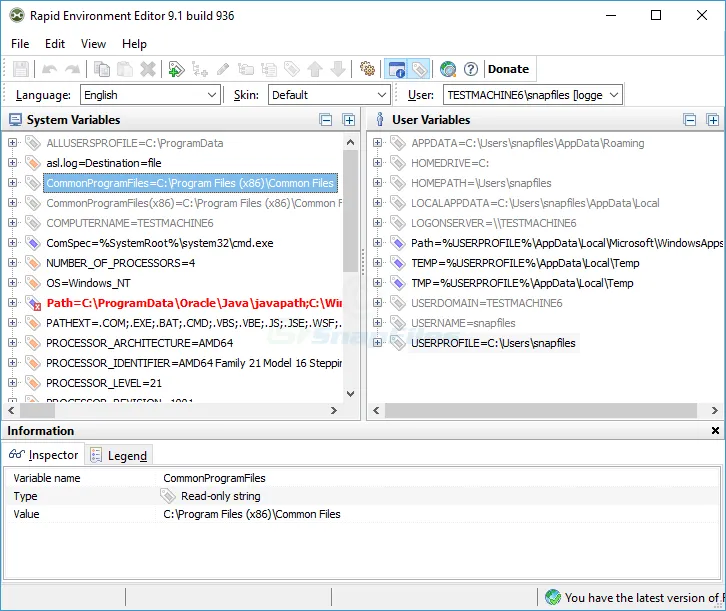Select the red system Path variable
The width and height of the screenshot is (726, 611).
click(194, 303)
